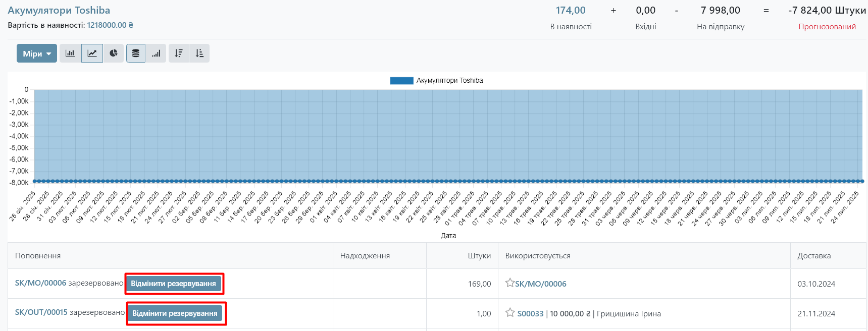Click the 174,00 on-hand quantity
The image size is (868, 331).
point(571,11)
